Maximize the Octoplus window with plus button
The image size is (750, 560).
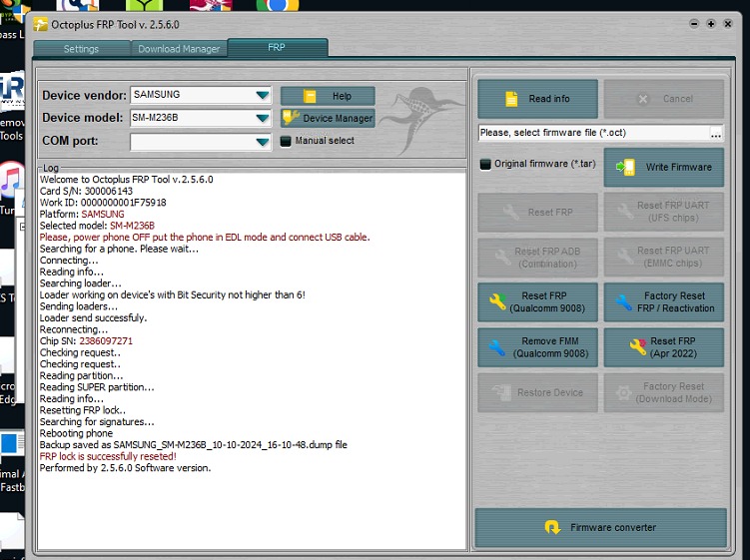(x=711, y=23)
